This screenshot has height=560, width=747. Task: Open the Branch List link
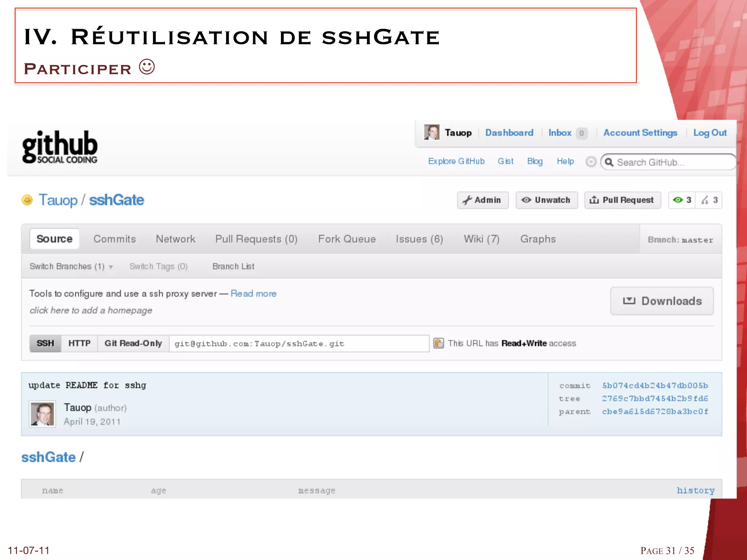click(233, 267)
